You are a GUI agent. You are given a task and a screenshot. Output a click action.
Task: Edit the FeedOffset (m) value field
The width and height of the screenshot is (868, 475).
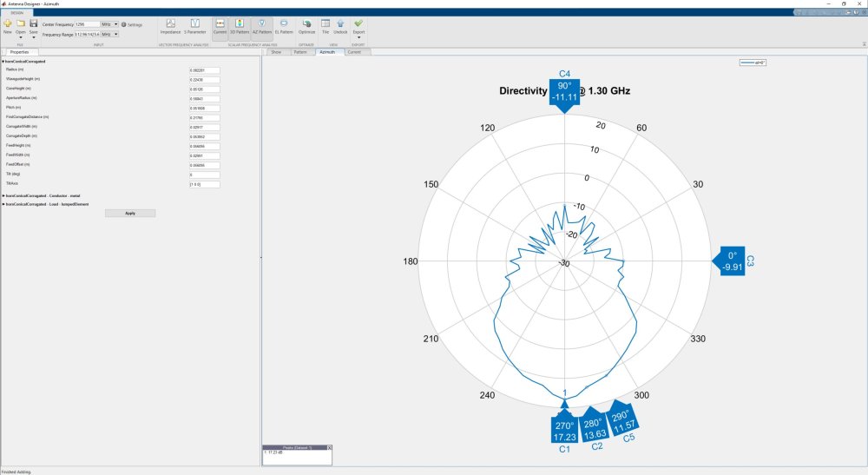click(x=204, y=165)
